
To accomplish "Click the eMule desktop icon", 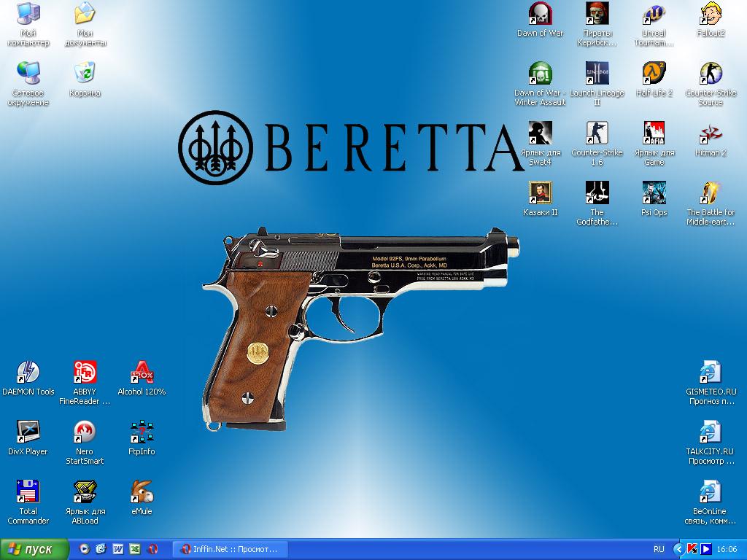I will point(142,492).
